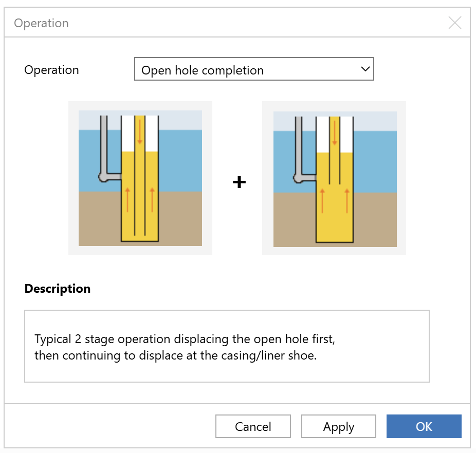The image size is (476, 453).
Task: Click the bold Description heading
Action: (58, 289)
